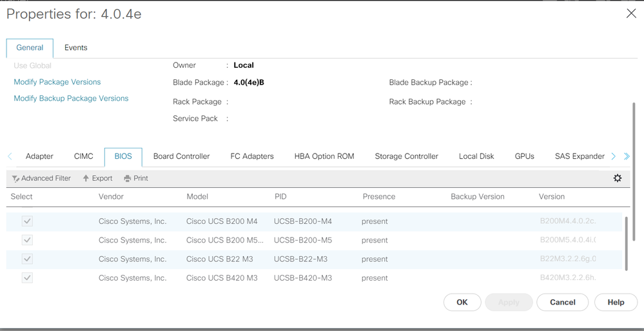Toggle checkbox for Cisco UCS B200 M5 row
Screen dimensions: 644x331
click(x=27, y=240)
